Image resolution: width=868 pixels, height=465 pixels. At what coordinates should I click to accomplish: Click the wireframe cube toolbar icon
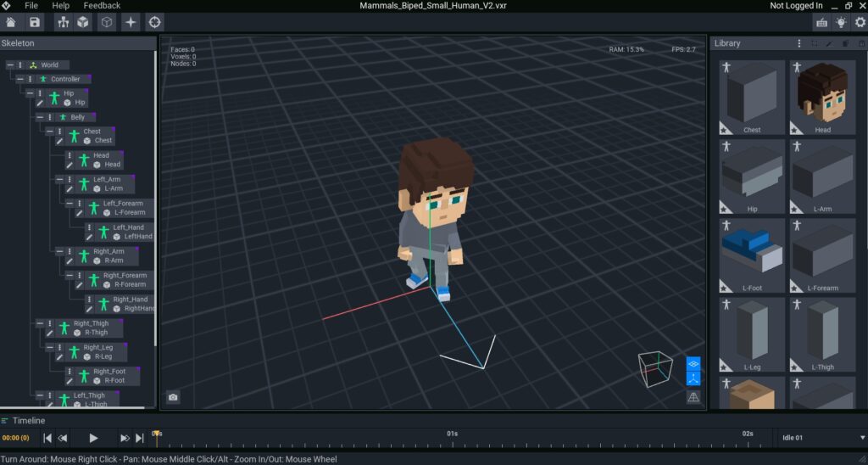[107, 22]
